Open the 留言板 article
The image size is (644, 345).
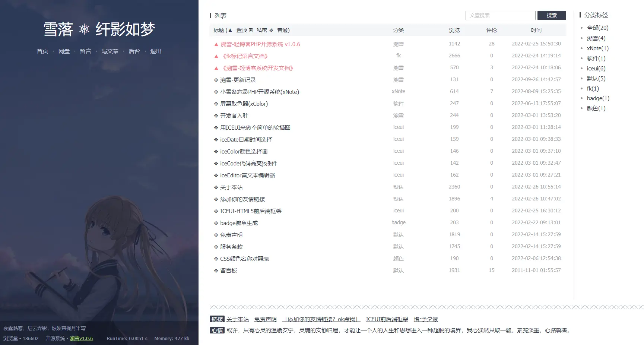click(229, 271)
